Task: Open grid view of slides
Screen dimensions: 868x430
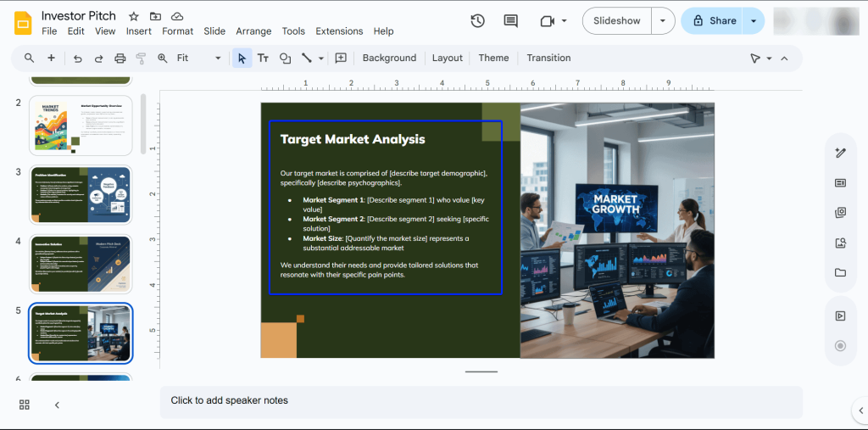Action: pyautogui.click(x=25, y=405)
